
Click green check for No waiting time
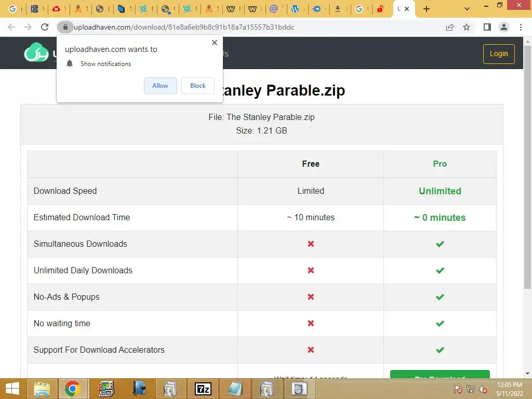440,323
